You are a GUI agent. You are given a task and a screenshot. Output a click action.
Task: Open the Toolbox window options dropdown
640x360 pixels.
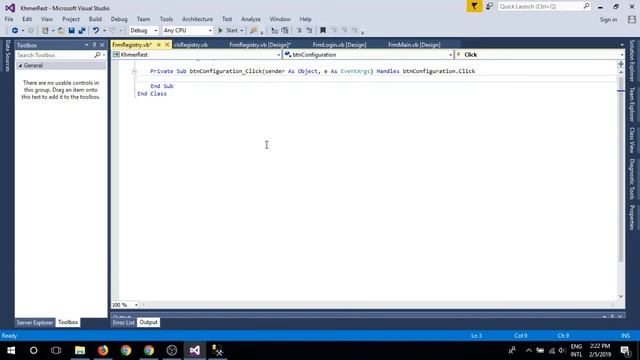[87, 45]
